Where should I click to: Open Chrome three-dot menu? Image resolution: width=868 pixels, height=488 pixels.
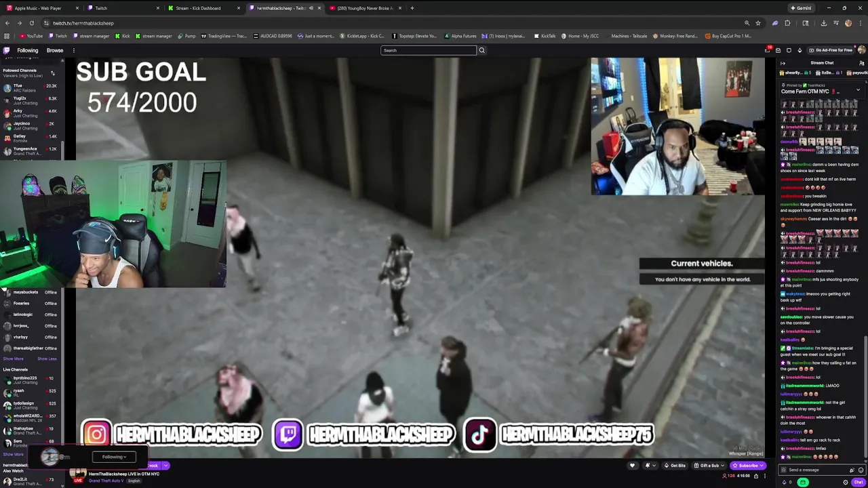861,23
